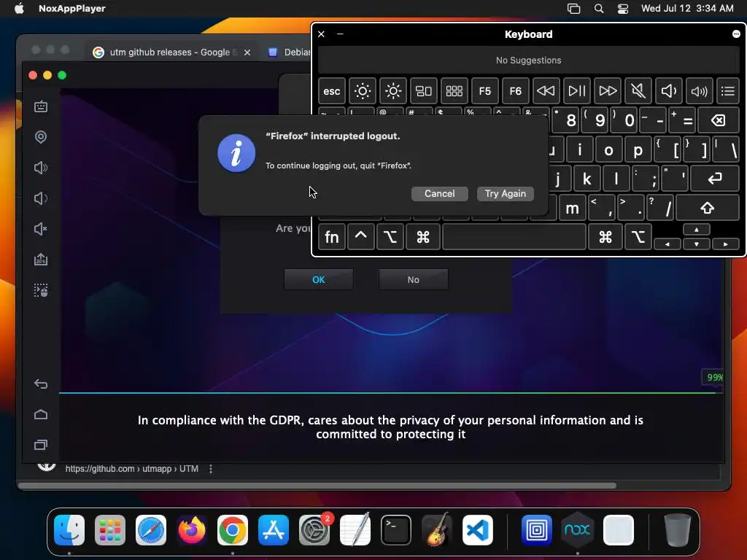Click the Nox keyboard control sidebar icon
Image resolution: width=747 pixels, height=560 pixels.
tap(41, 106)
